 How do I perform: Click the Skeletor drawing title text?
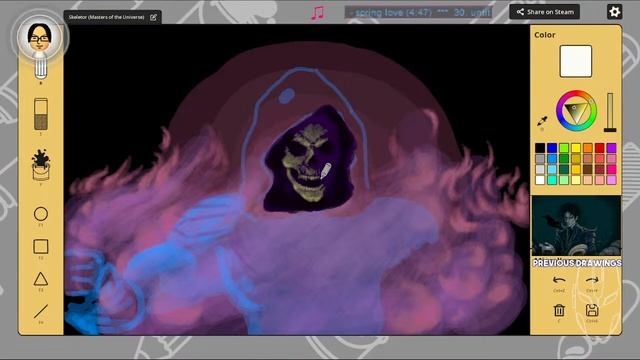(x=106, y=17)
